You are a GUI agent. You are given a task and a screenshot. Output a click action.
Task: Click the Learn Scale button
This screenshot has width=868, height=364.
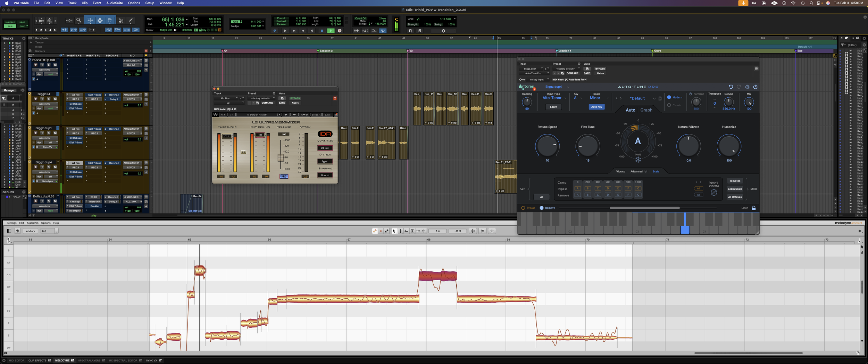point(735,189)
